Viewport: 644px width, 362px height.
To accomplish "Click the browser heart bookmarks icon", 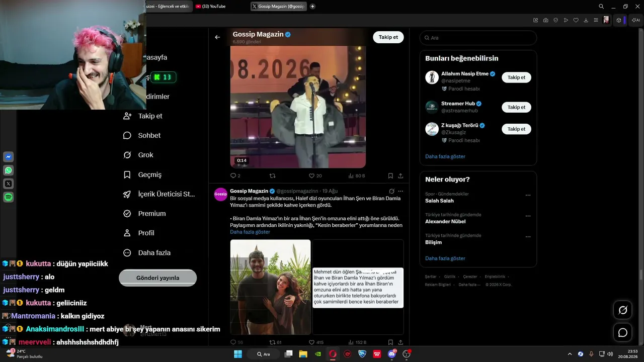I will coord(576,20).
